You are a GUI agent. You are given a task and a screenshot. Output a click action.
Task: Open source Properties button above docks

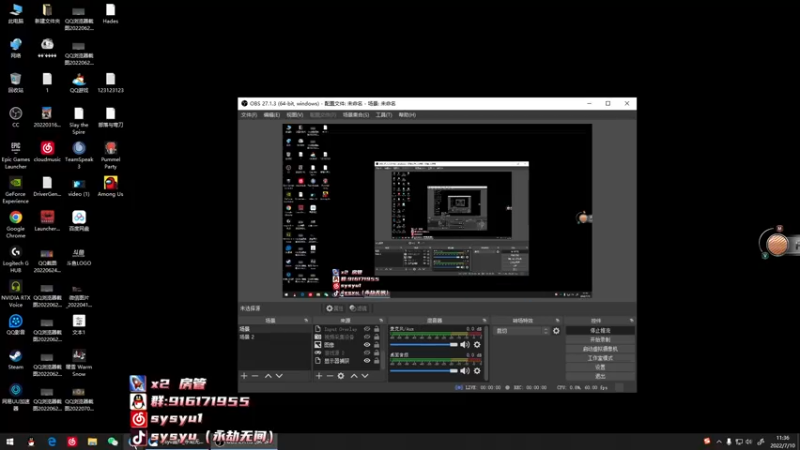click(x=335, y=308)
